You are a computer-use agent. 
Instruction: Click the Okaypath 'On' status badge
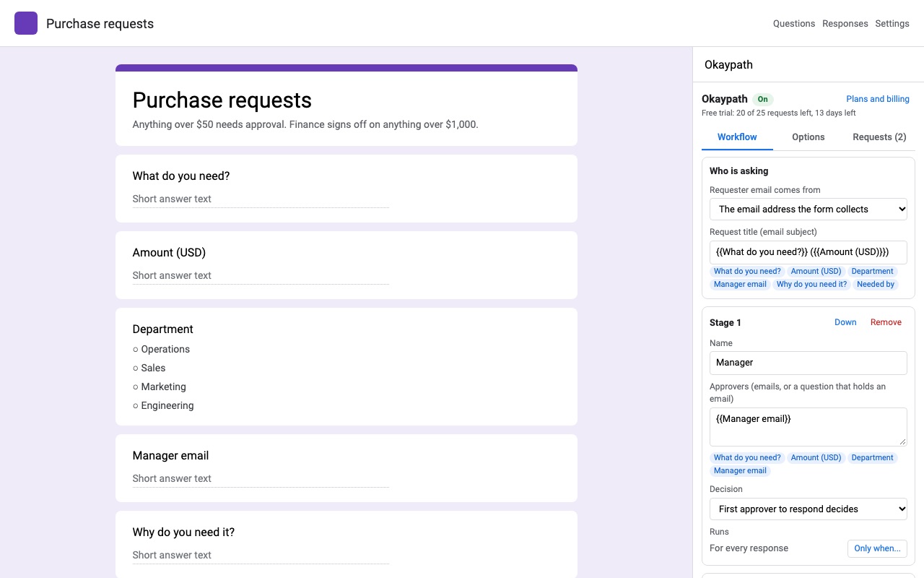coord(762,99)
